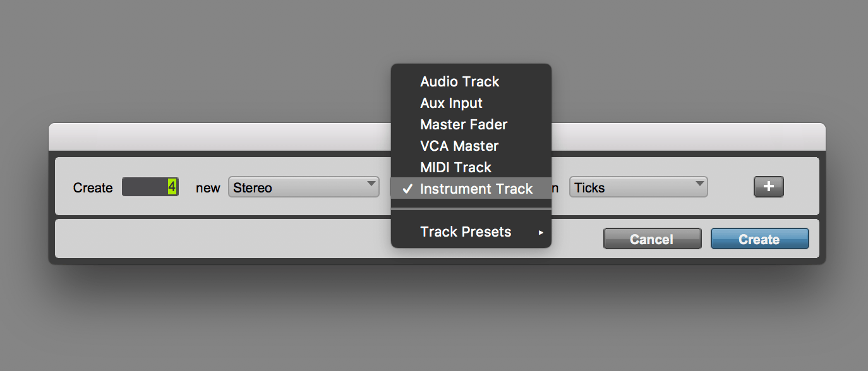The image size is (868, 371).
Task: Click the Stereo dropdown arrow
Action: [371, 184]
